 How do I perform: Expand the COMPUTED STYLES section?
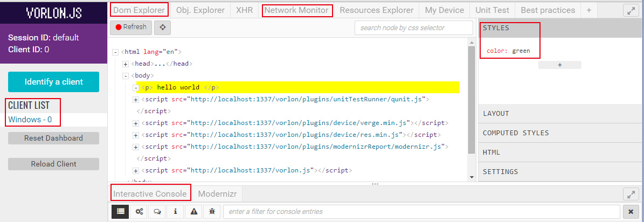(561, 133)
